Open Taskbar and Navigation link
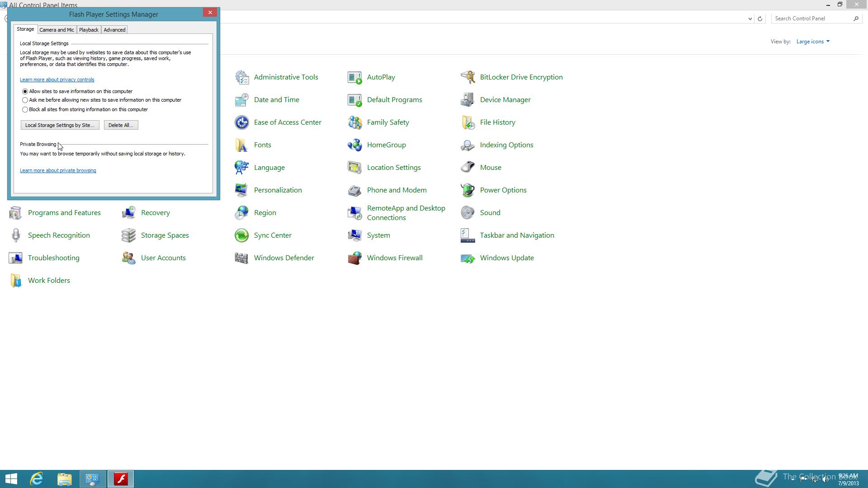 coord(517,235)
